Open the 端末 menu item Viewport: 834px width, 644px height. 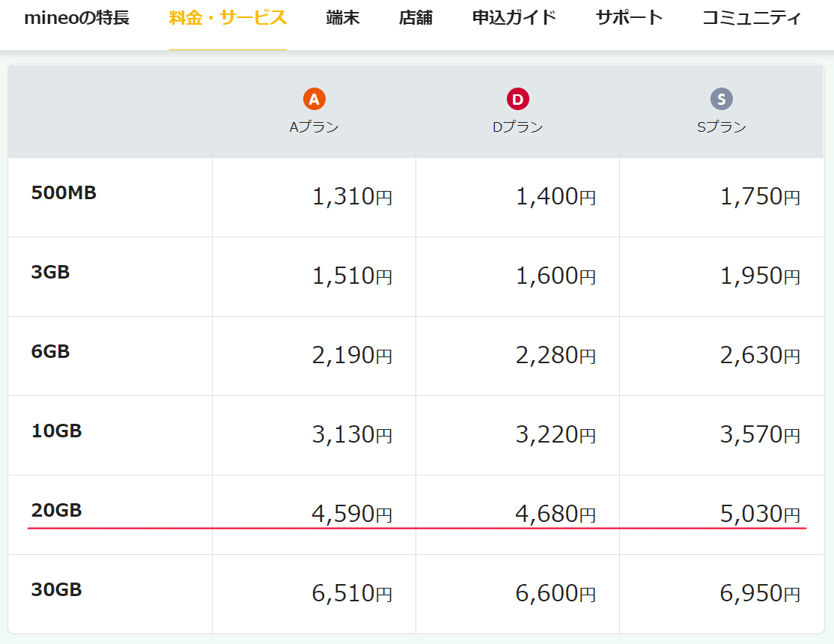click(x=343, y=18)
